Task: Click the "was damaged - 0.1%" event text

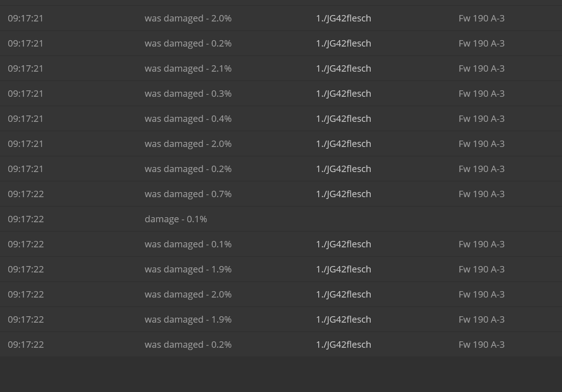Action: [x=188, y=244]
